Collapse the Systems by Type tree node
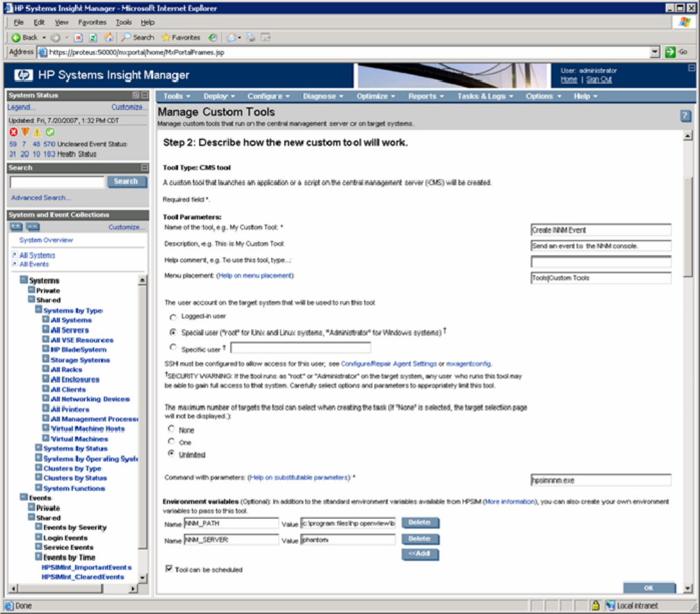The width and height of the screenshot is (700, 614). pyautogui.click(x=39, y=309)
